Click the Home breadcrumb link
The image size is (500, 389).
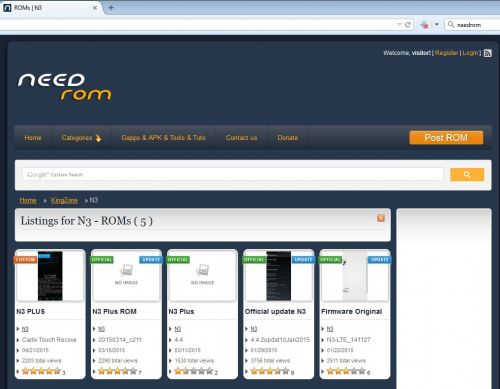28,200
